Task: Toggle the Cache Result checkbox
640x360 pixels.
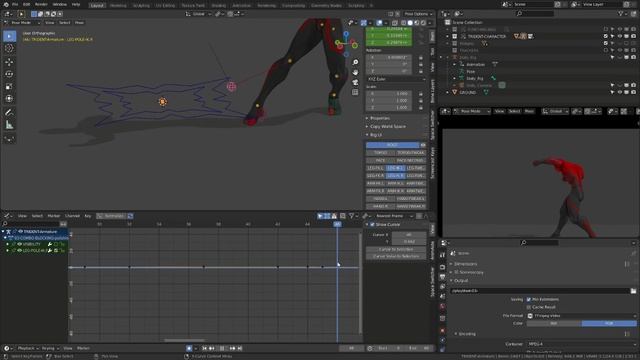Action: (x=529, y=307)
